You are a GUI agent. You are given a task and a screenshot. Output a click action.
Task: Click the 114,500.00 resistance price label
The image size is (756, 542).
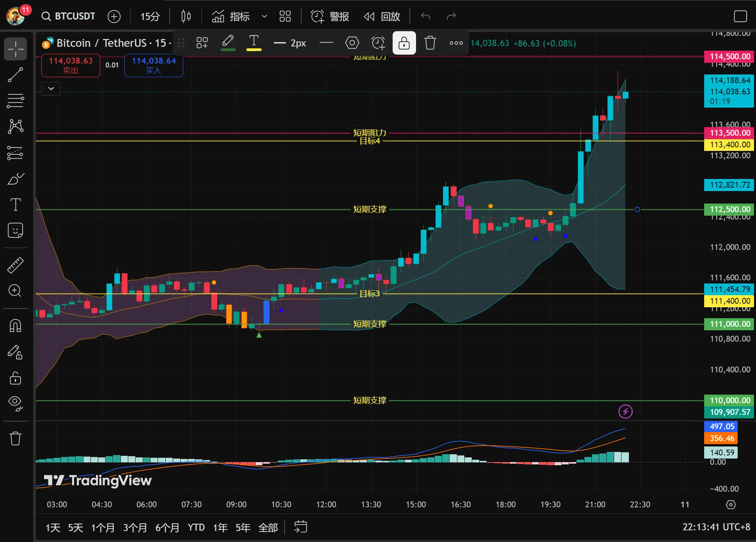click(729, 57)
